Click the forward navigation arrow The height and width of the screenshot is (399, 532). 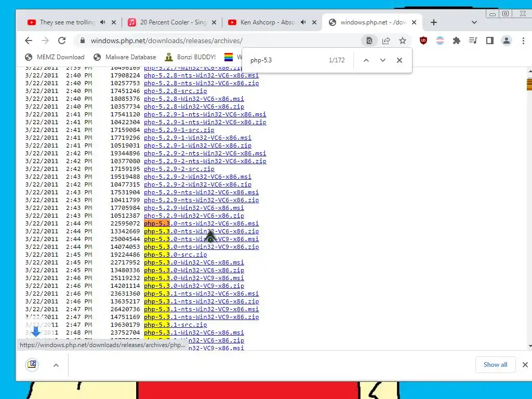pyautogui.click(x=45, y=41)
